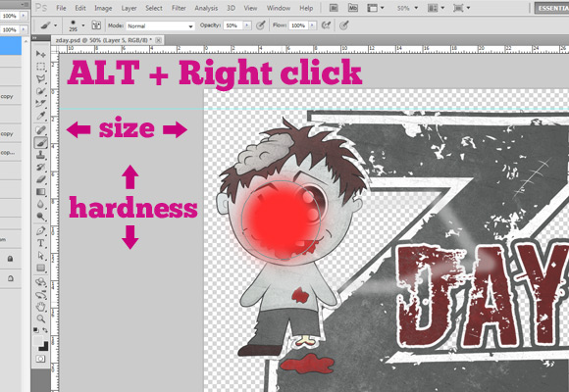Launch Adobe Bridge
This screenshot has width=569, height=392.
tap(334, 8)
